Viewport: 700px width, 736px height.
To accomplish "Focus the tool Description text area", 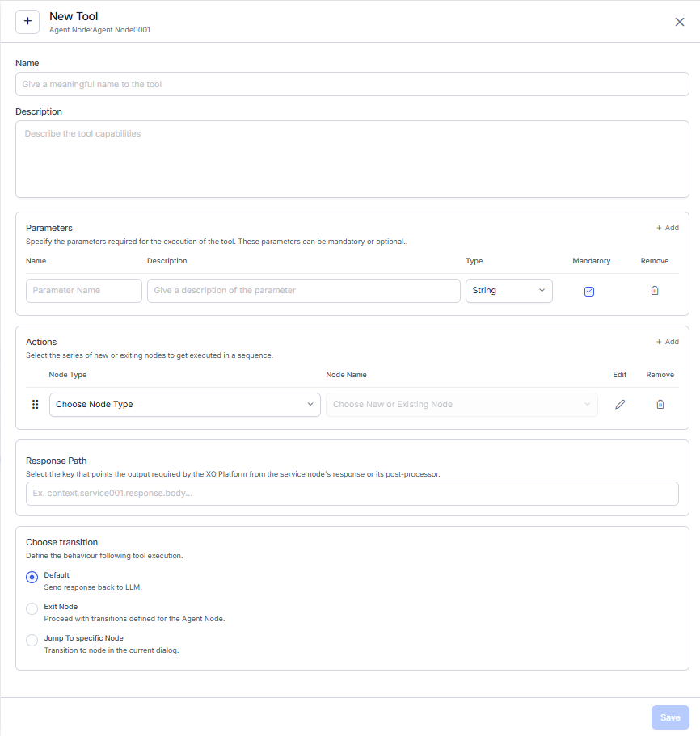I will coord(352,159).
